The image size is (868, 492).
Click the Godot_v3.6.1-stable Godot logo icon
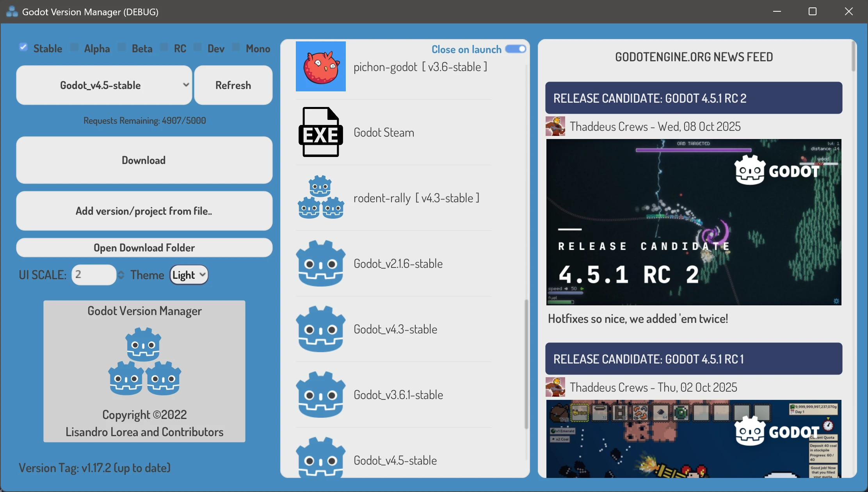[x=321, y=395]
